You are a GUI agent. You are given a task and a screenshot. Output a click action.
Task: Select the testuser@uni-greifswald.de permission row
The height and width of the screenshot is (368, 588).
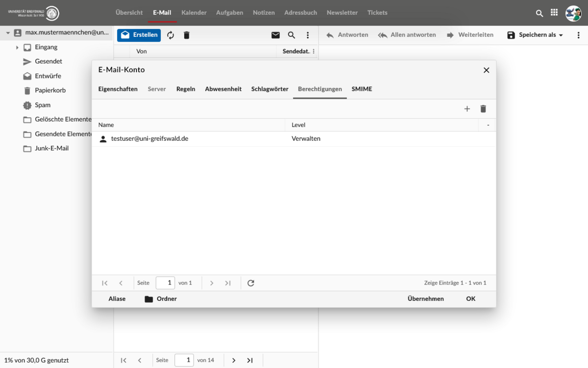[196, 139]
